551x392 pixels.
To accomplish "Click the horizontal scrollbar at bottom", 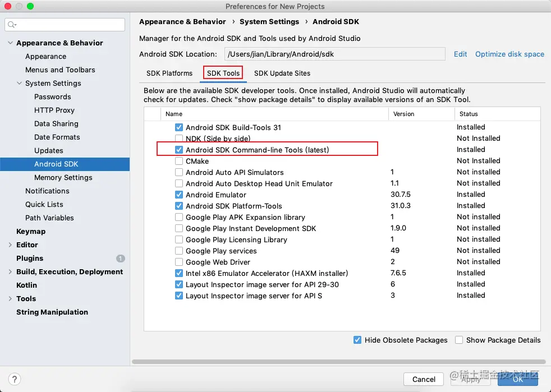I will tap(339, 362).
